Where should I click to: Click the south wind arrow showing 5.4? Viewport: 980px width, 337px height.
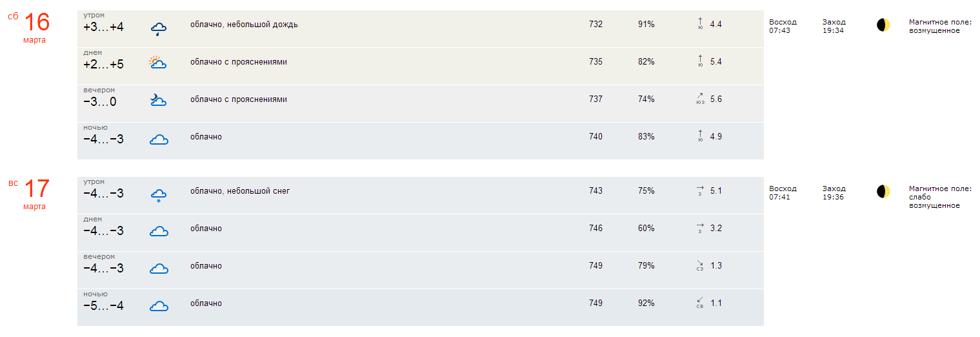701,62
